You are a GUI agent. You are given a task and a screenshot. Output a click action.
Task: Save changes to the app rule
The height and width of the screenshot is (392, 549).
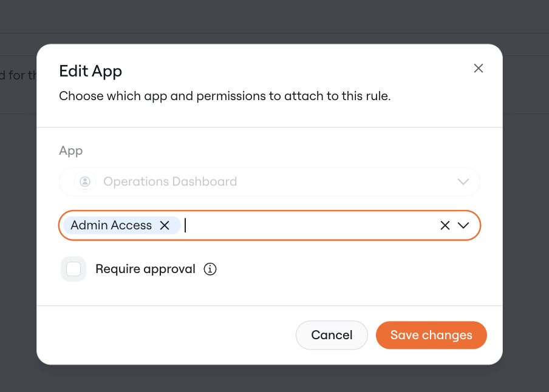431,335
